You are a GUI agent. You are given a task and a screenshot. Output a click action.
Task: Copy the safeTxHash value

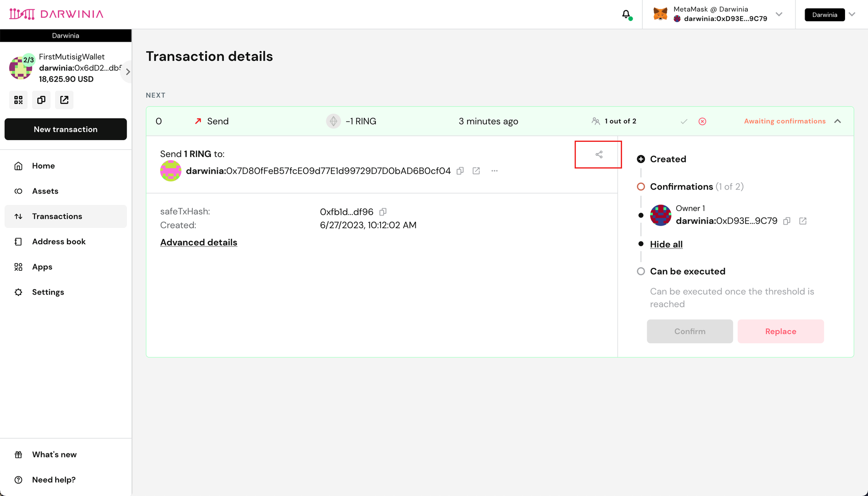click(x=383, y=212)
